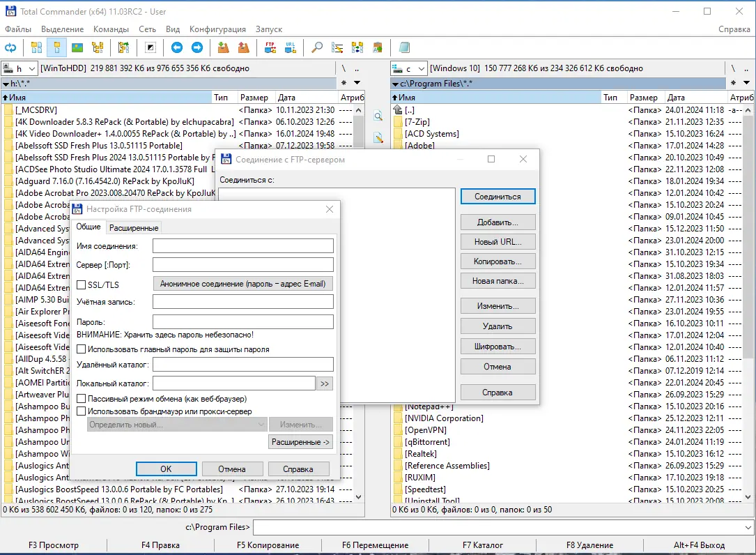Select [_MCSDRV] folder in left panel

tap(36, 110)
